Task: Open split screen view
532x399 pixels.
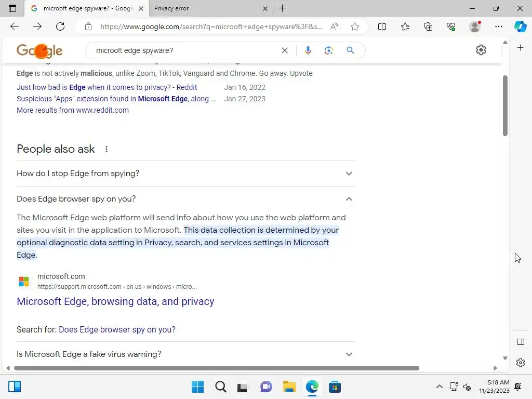Action: 382,26
